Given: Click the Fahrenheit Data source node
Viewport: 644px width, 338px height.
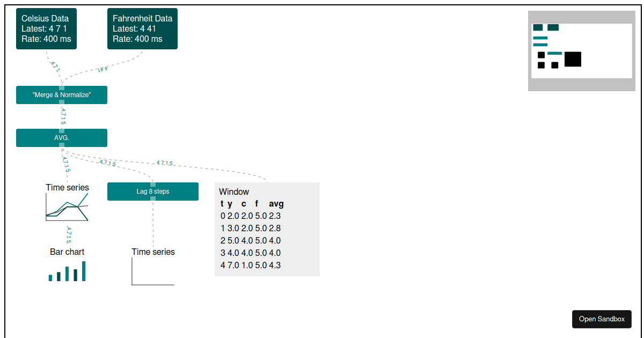Looking at the screenshot, I should pos(142,28).
